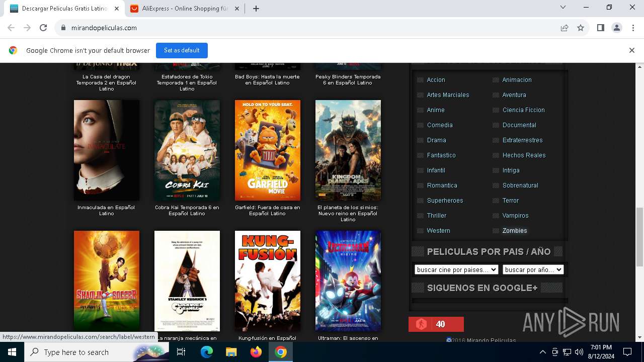Viewport: 644px width, 362px height.
Task: Open Superheroes genre link
Action: pos(445,201)
